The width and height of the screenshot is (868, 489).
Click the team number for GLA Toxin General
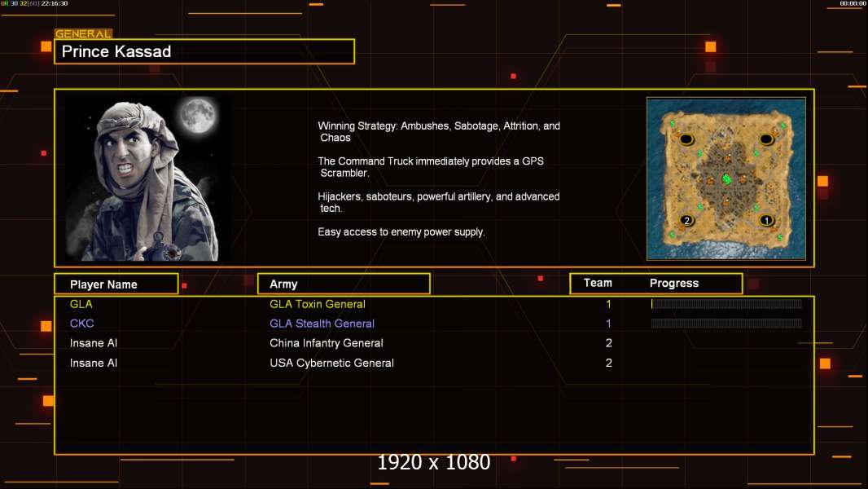click(608, 304)
